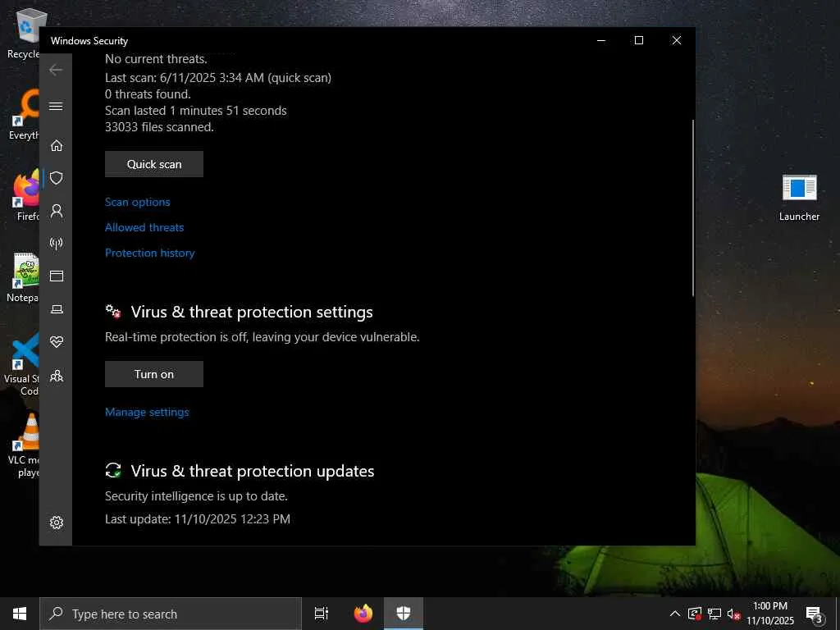This screenshot has width=840, height=630.
Task: Click the vertical scrollbar in Windows Security
Action: tap(692, 208)
